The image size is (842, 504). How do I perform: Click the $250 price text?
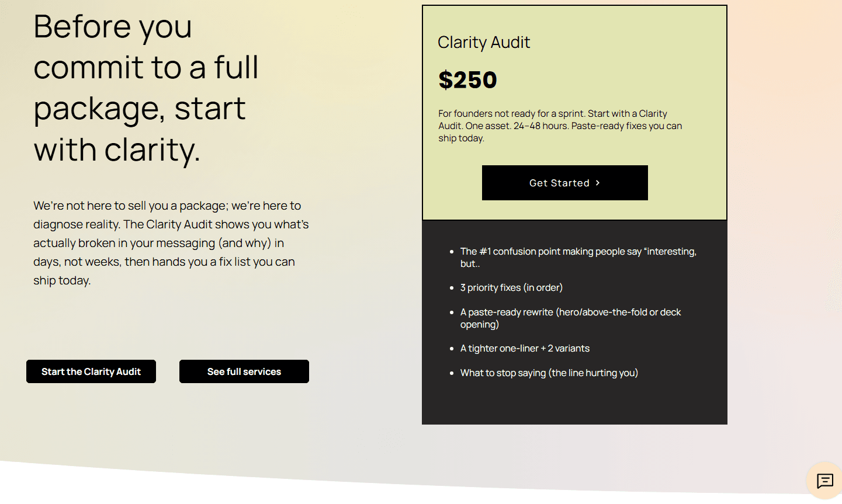467,80
